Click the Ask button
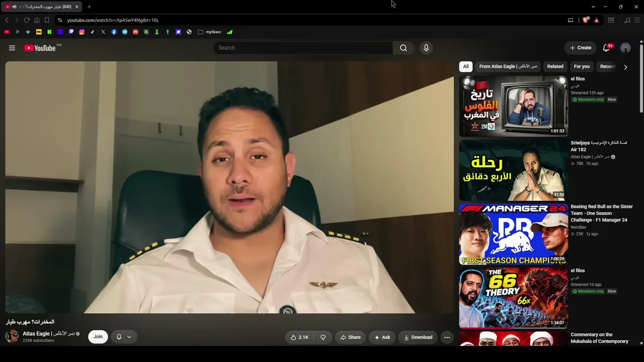 (x=382, y=337)
